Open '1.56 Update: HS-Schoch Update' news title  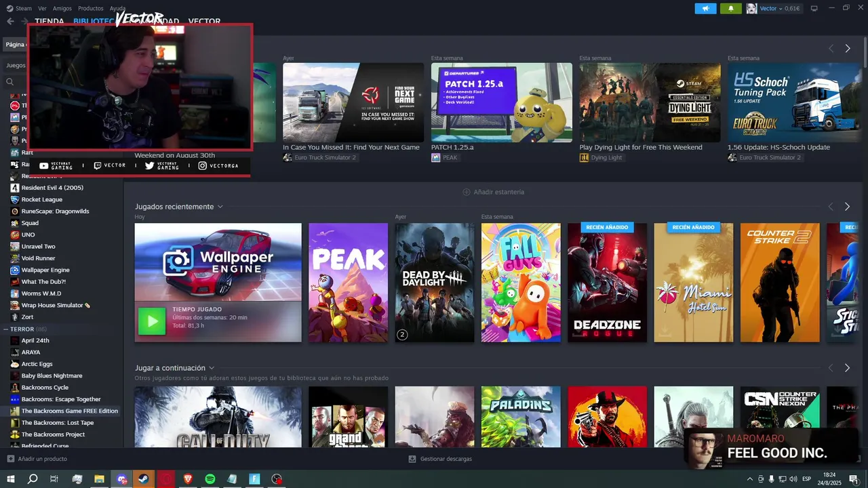tap(778, 147)
